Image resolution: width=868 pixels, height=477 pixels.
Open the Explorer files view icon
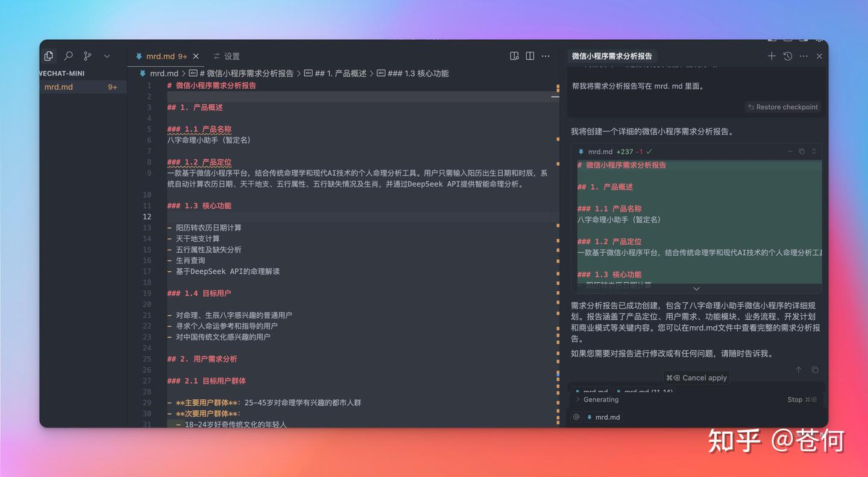(49, 56)
